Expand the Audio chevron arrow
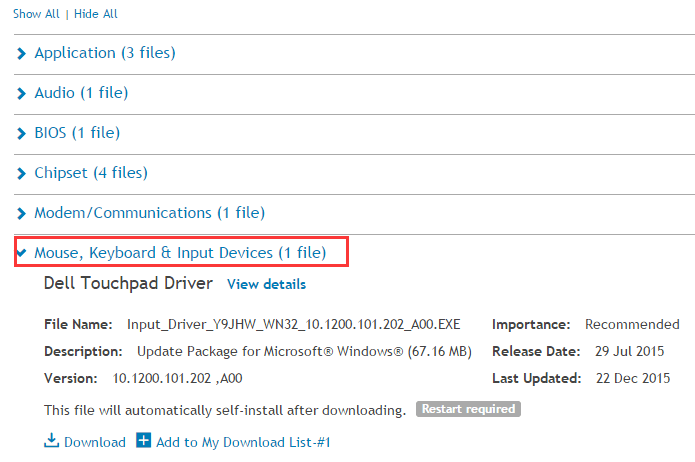The width and height of the screenshot is (695, 462). point(21,94)
